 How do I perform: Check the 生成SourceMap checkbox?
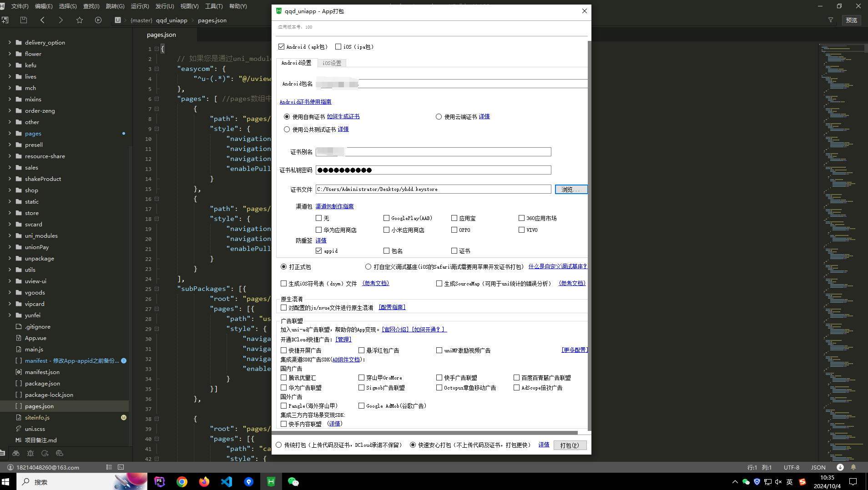click(x=439, y=284)
